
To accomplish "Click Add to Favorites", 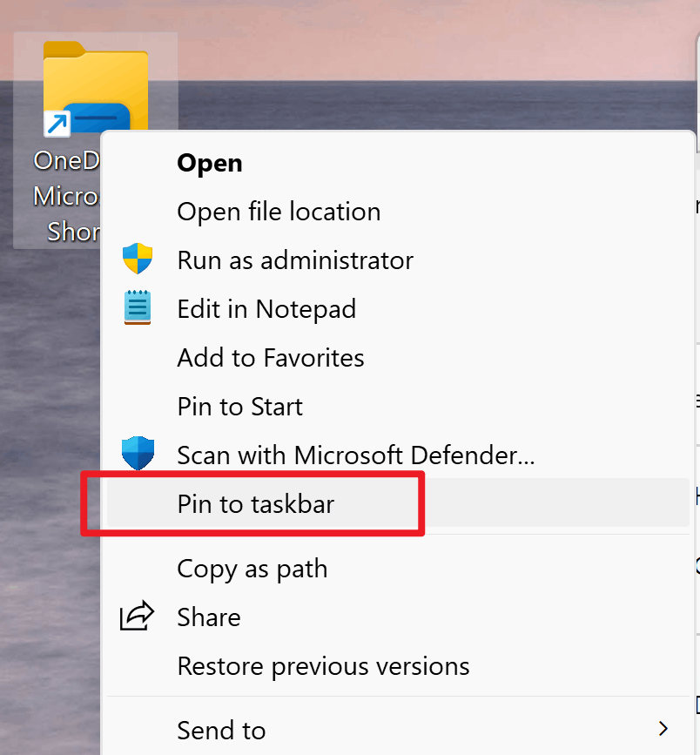I will [398, 357].
